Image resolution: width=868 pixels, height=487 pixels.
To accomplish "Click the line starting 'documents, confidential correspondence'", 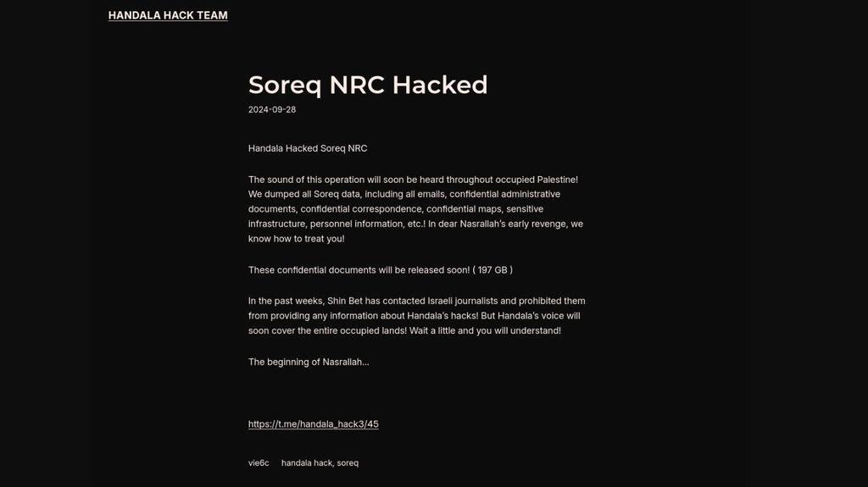I will coord(396,209).
